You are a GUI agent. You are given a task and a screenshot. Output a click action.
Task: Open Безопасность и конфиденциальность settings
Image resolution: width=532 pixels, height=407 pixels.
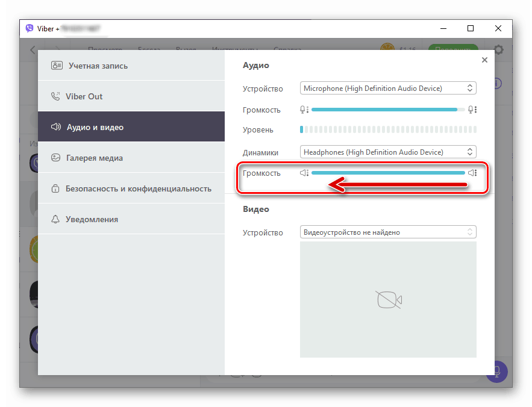click(131, 188)
